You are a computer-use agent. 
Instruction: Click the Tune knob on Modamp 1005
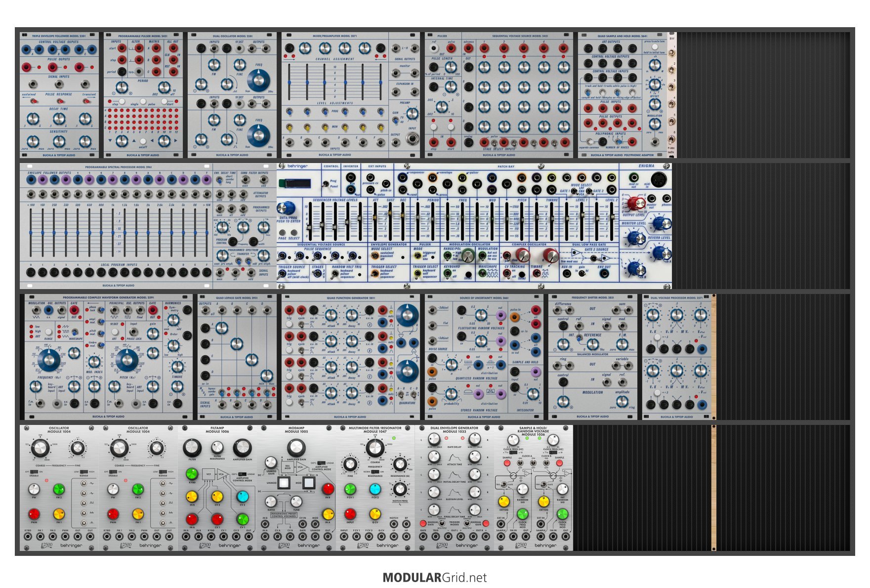click(296, 502)
